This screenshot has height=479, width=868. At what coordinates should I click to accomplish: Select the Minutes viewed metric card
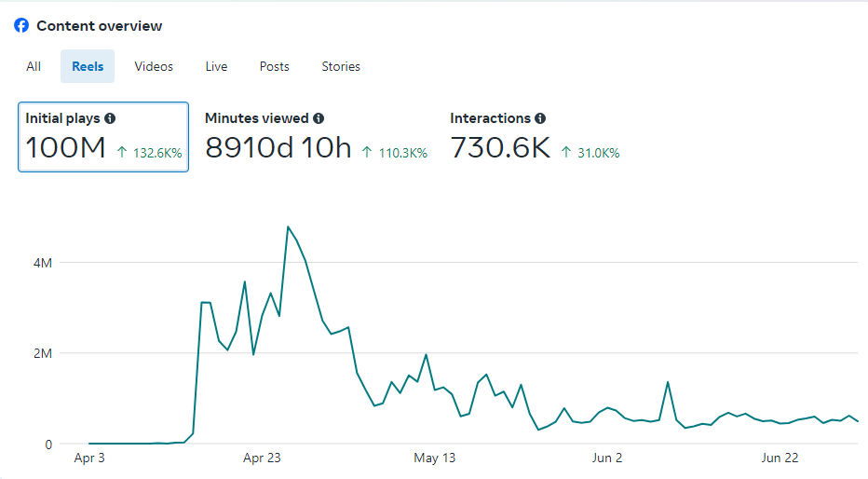tap(316, 137)
